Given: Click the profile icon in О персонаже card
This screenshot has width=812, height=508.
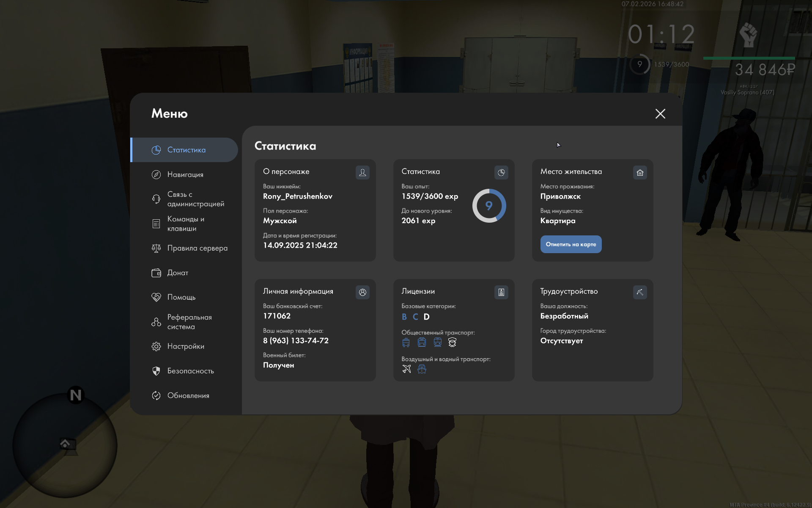Looking at the screenshot, I should (x=362, y=172).
